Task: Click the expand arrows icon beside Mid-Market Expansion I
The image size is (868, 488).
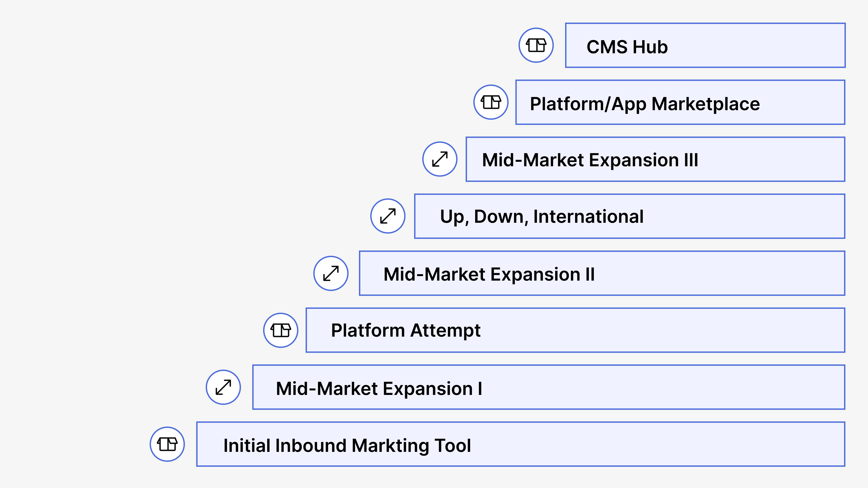Action: point(223,387)
